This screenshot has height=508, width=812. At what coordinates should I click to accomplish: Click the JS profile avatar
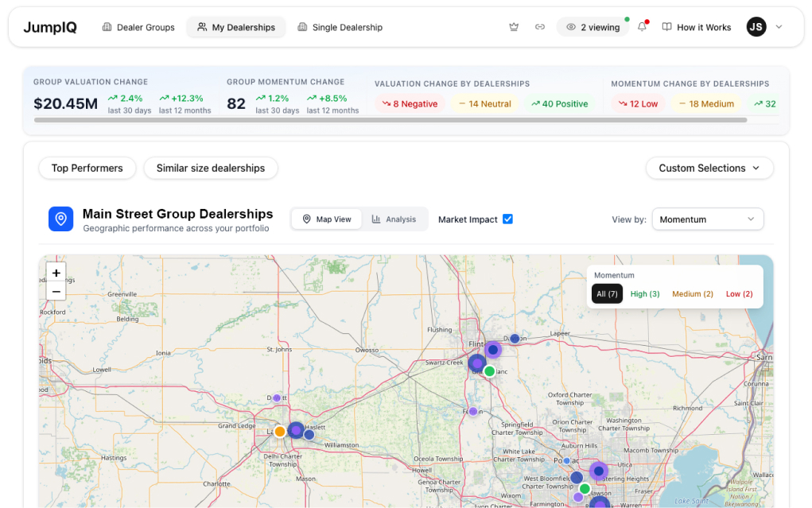[x=756, y=27]
